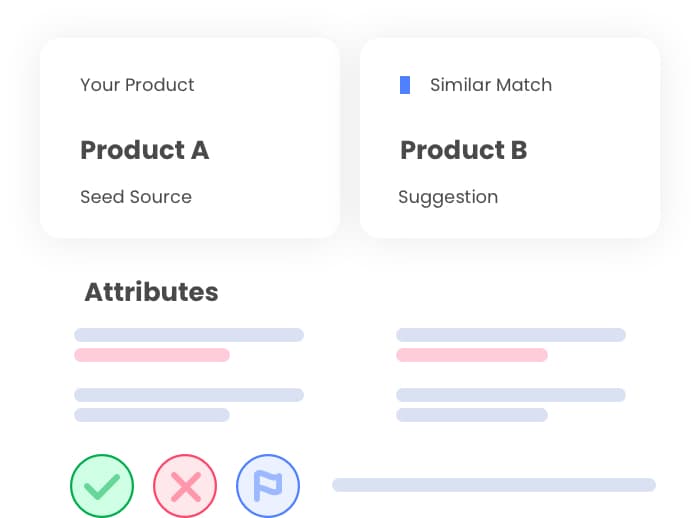
Task: Select the Product A card
Action: (x=190, y=138)
